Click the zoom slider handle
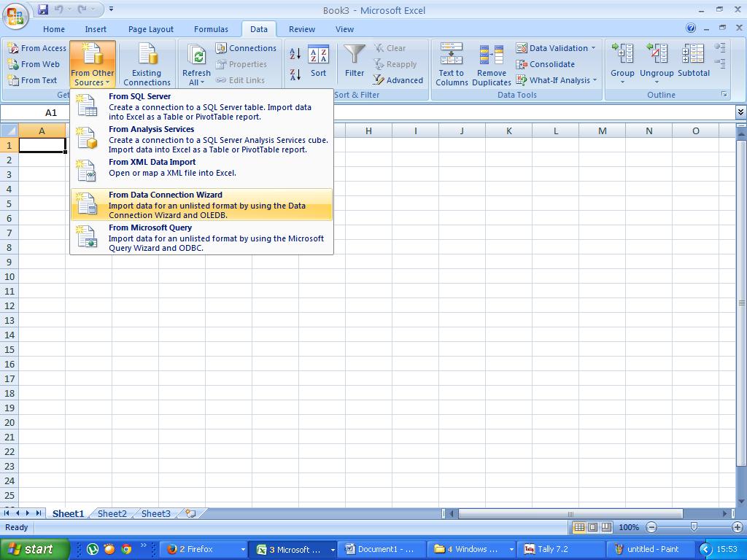747x560 pixels. point(694,526)
